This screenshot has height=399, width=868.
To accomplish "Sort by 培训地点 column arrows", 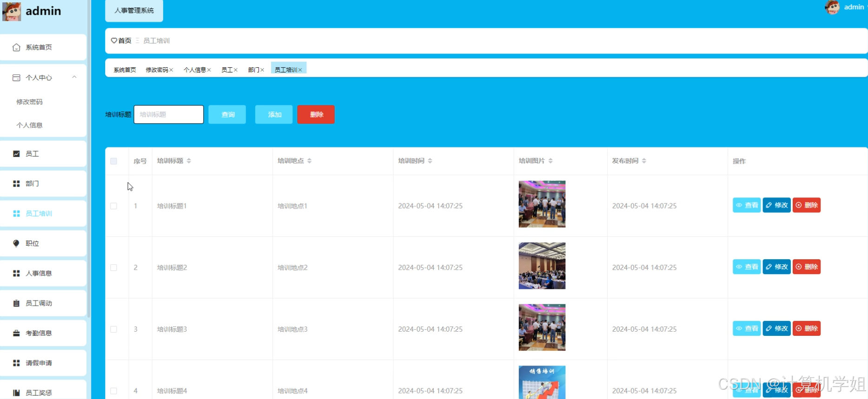I will coord(309,161).
